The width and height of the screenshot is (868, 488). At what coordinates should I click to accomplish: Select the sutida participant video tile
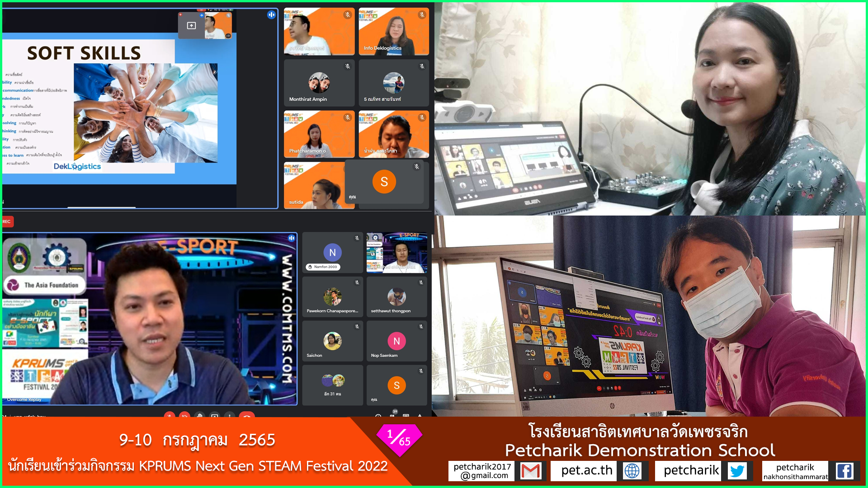click(x=314, y=186)
